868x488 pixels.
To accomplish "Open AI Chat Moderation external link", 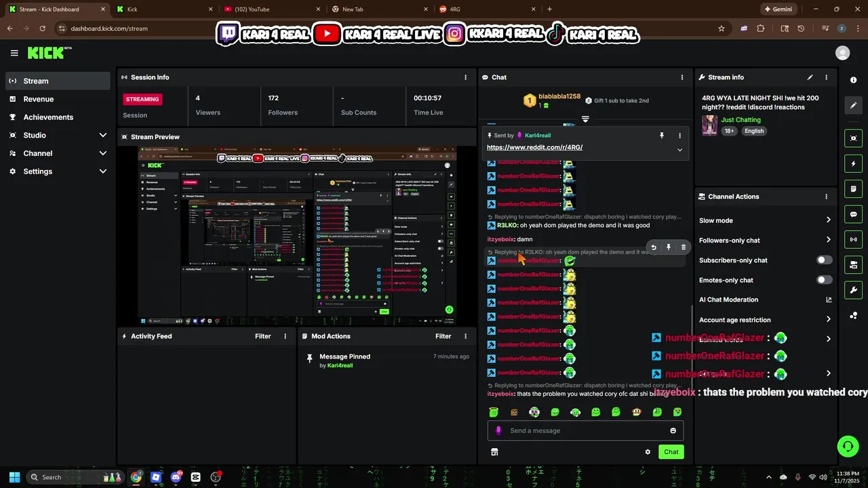I will click(x=828, y=300).
